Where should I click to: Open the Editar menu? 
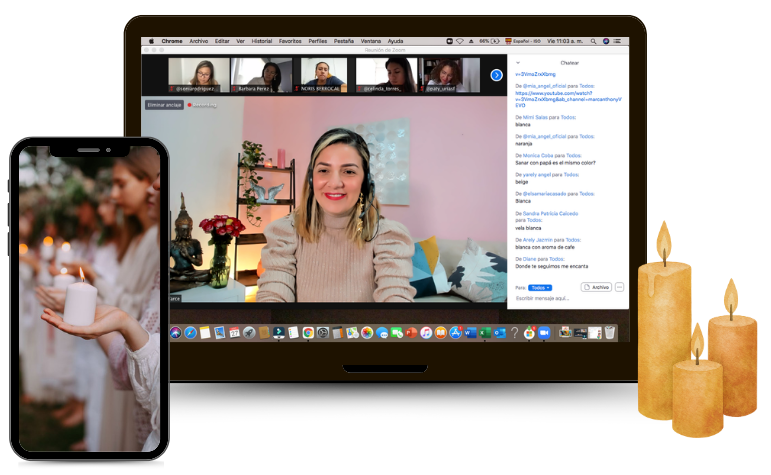pos(222,41)
